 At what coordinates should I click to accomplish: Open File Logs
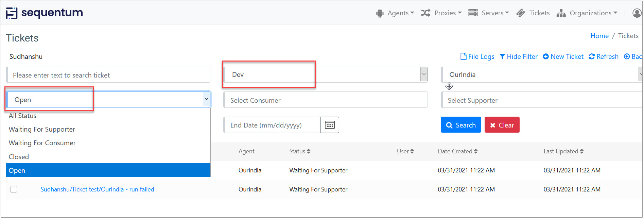click(477, 56)
